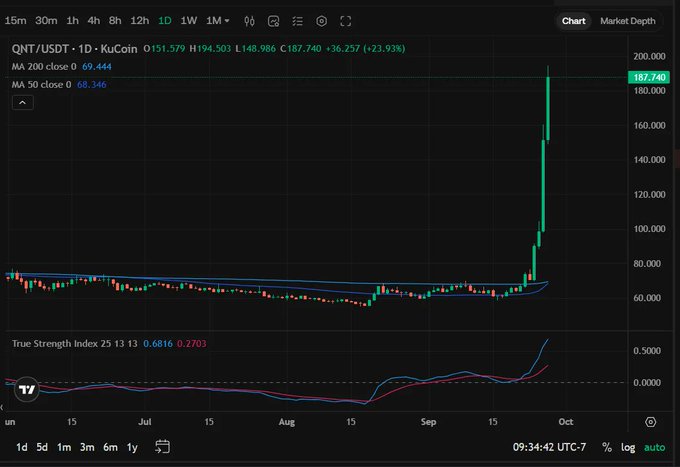Click the True Strength Index indicator legend
This screenshot has height=467, width=680.
tap(75, 343)
